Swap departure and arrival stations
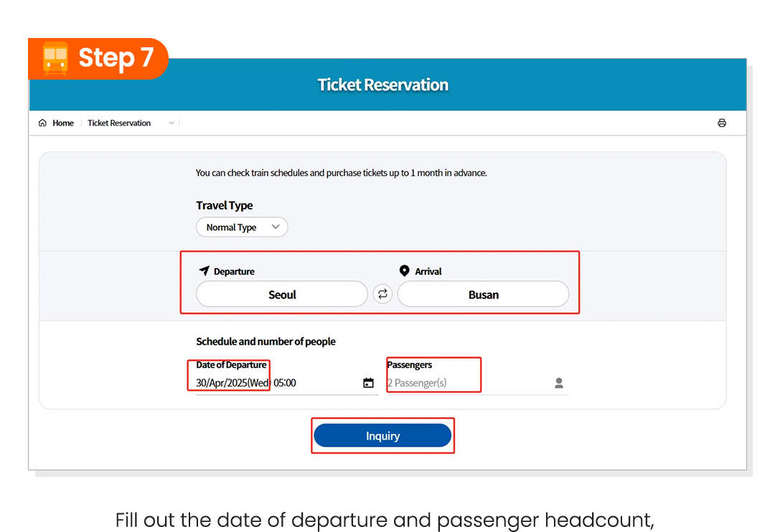The width and height of the screenshot is (775, 532). [382, 294]
